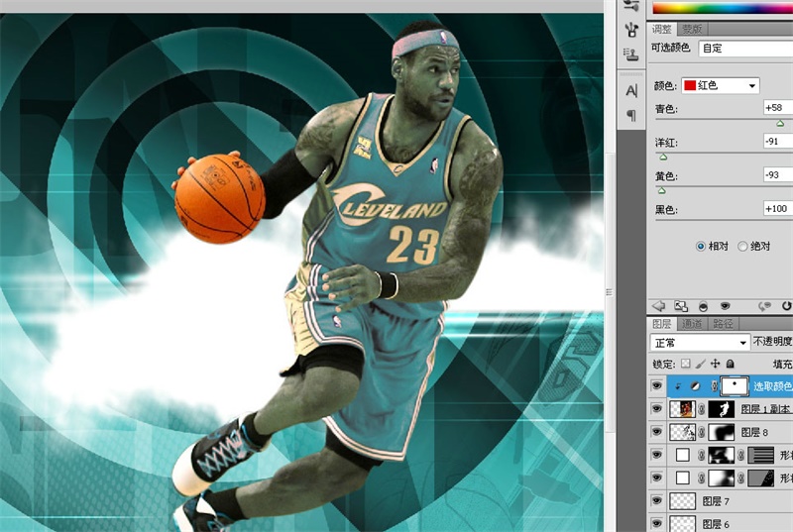Switch to the 通道 (Channels) tab

click(693, 324)
